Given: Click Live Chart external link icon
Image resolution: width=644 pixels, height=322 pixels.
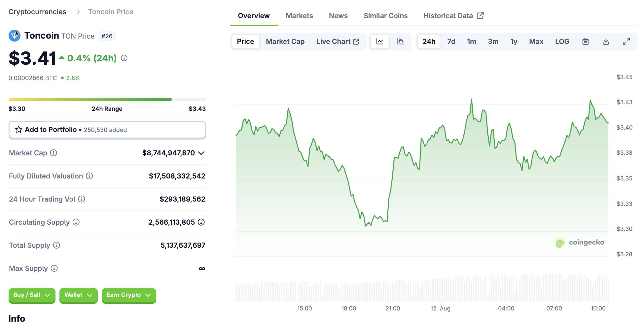Looking at the screenshot, I should click(356, 42).
